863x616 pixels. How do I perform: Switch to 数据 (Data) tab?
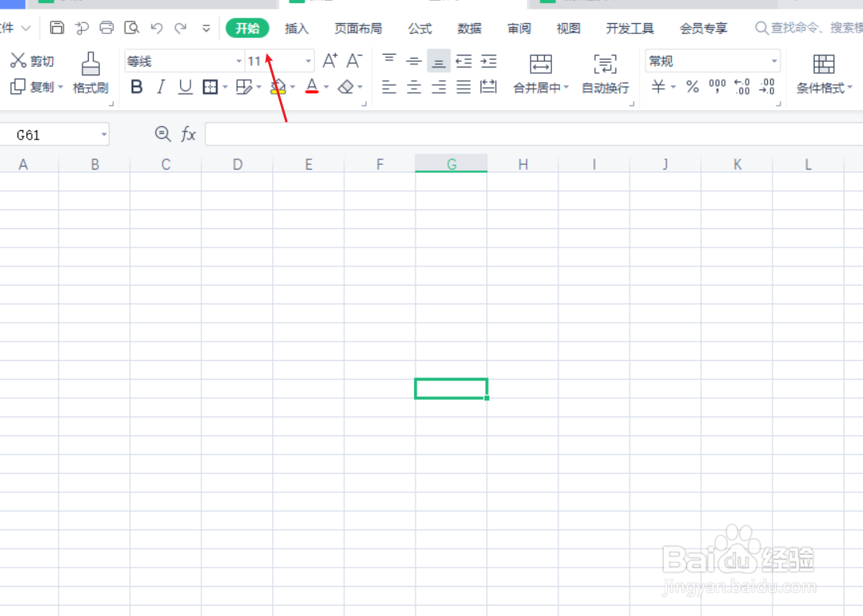tap(470, 28)
